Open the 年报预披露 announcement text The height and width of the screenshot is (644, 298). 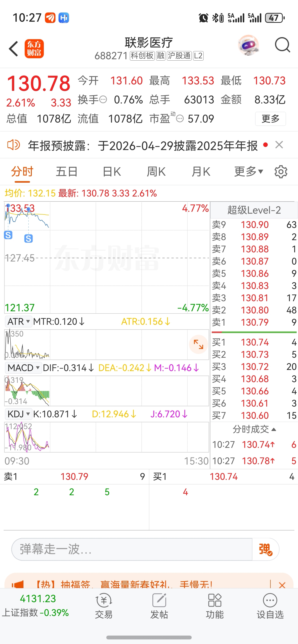coord(142,145)
